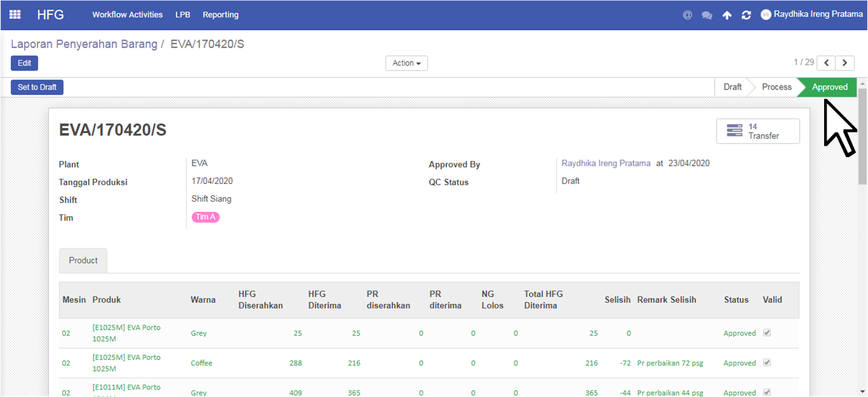The width and height of the screenshot is (868, 397).
Task: Open the Workflow Activities menu
Action: tap(127, 15)
